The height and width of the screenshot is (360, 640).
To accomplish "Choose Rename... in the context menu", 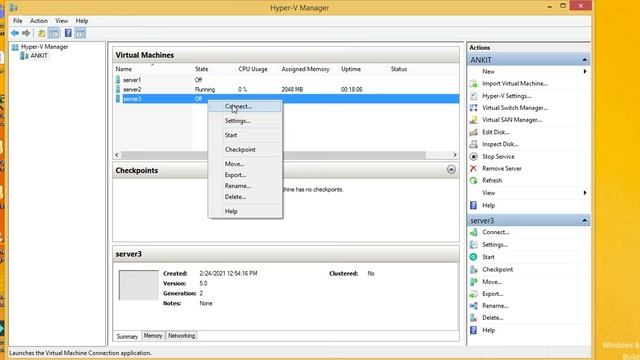I will click(245, 186).
